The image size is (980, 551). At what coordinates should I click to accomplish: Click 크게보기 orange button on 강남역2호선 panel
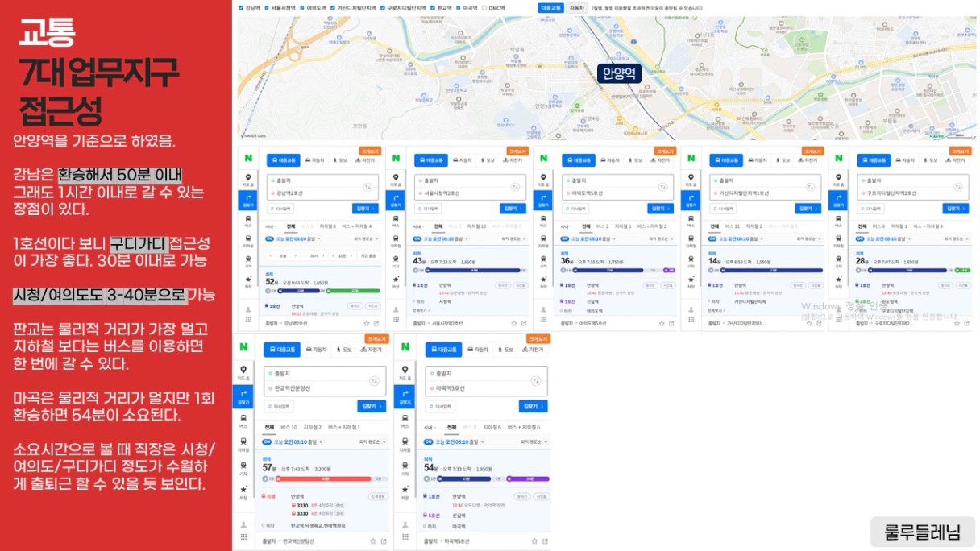[x=370, y=151]
